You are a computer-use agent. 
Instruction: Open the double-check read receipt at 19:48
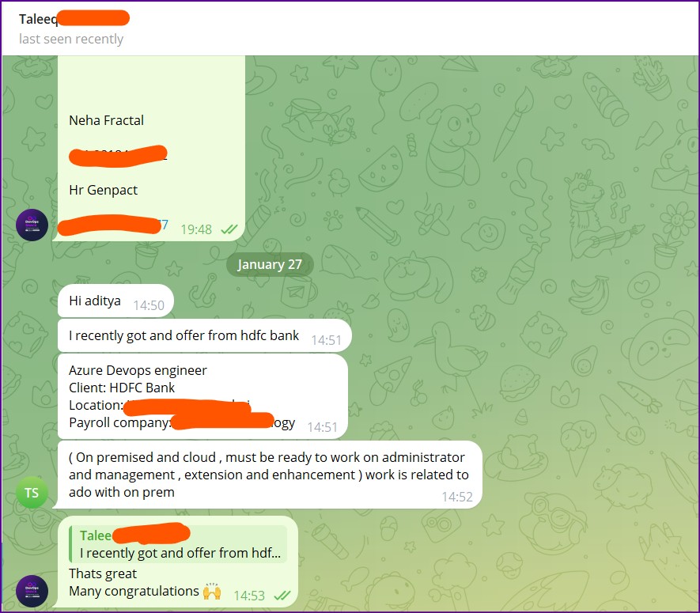coord(229,229)
